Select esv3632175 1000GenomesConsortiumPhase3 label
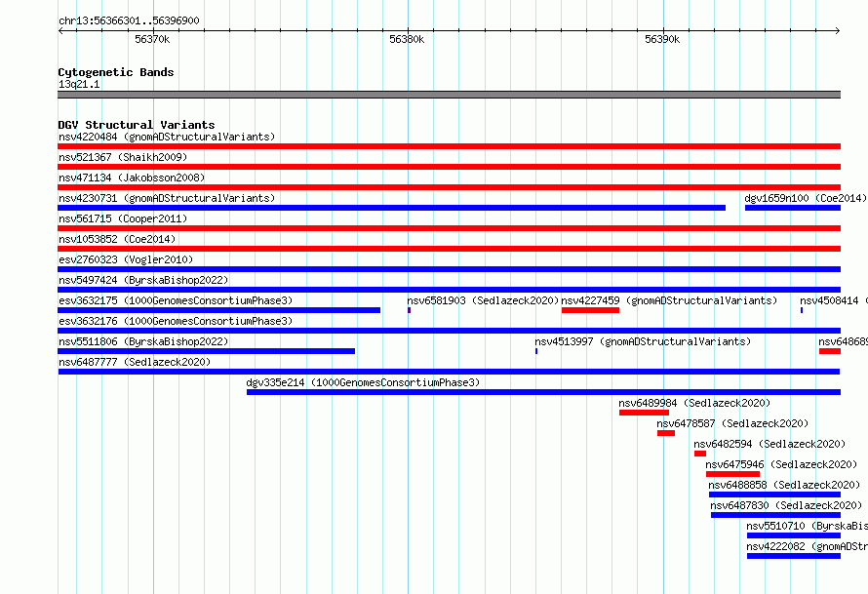Image resolution: width=868 pixels, height=594 pixels. coord(176,300)
